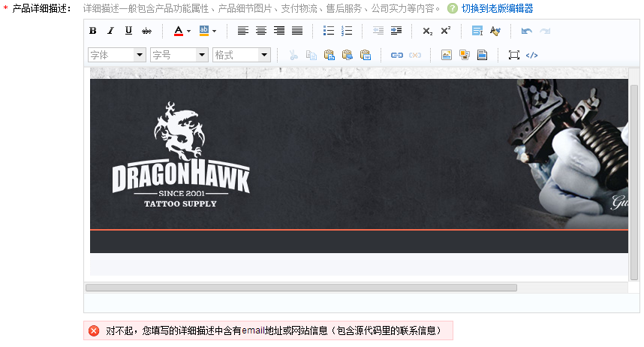Click the red error X icon
The height and width of the screenshot is (347, 644).
click(94, 330)
